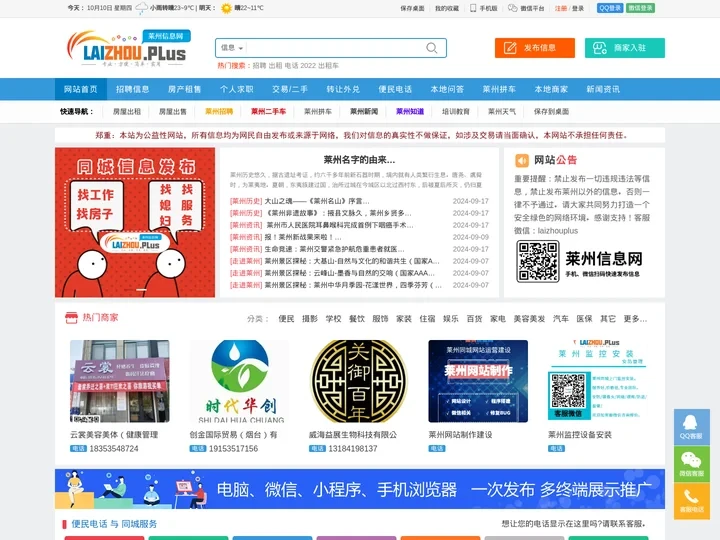Click the 网站公告 speaker icon
Viewport: 720px width, 540px height.
click(x=522, y=160)
